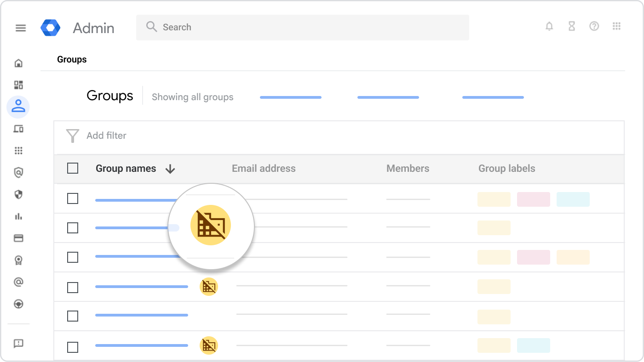Click the Members column header
The image size is (644, 362).
[408, 169]
